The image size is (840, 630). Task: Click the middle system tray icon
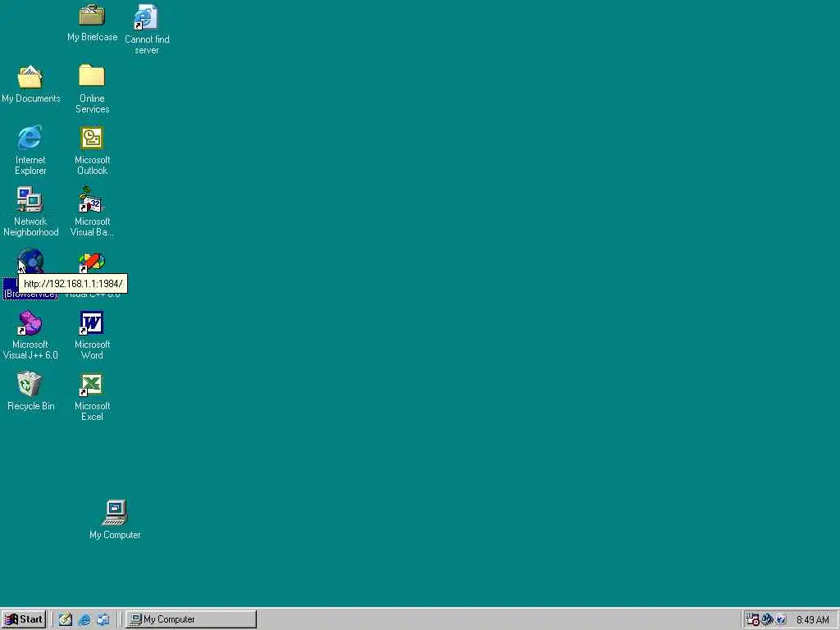pos(767,620)
